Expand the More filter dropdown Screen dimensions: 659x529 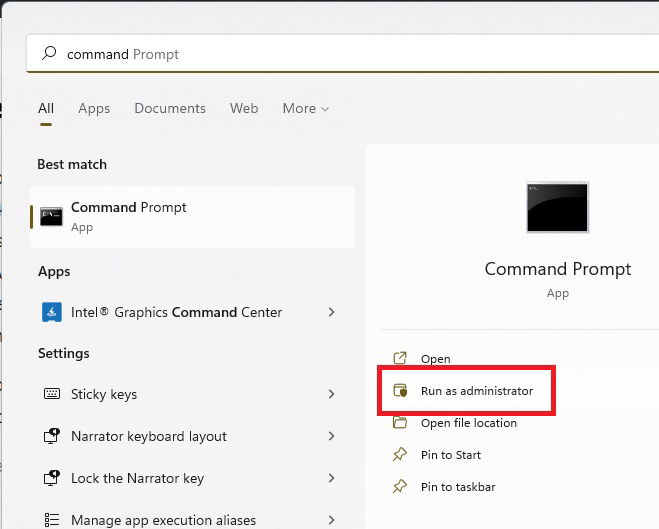tap(306, 108)
